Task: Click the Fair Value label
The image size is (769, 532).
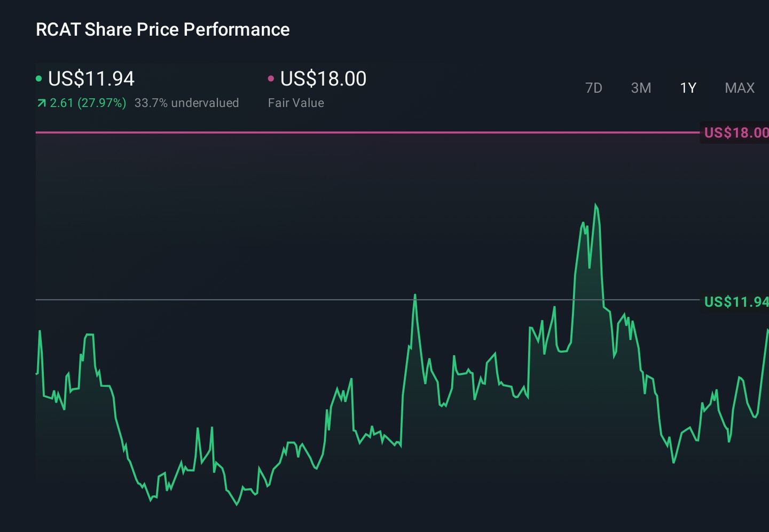Action: (296, 103)
